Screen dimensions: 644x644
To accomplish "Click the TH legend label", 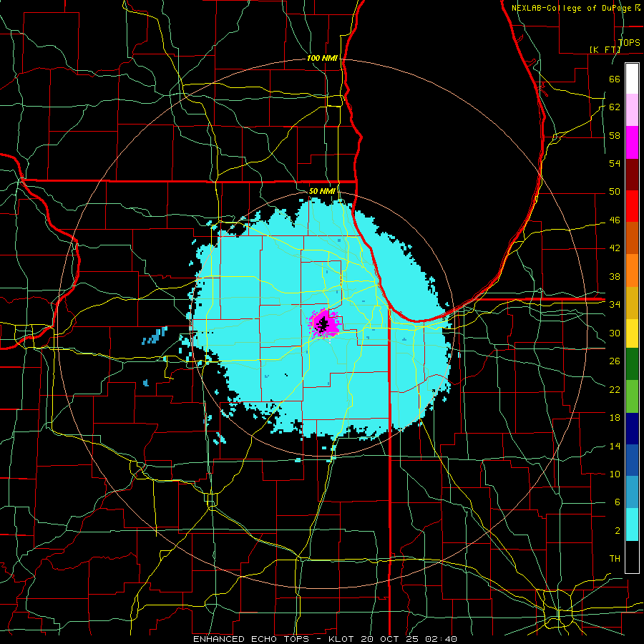I will tap(615, 558).
